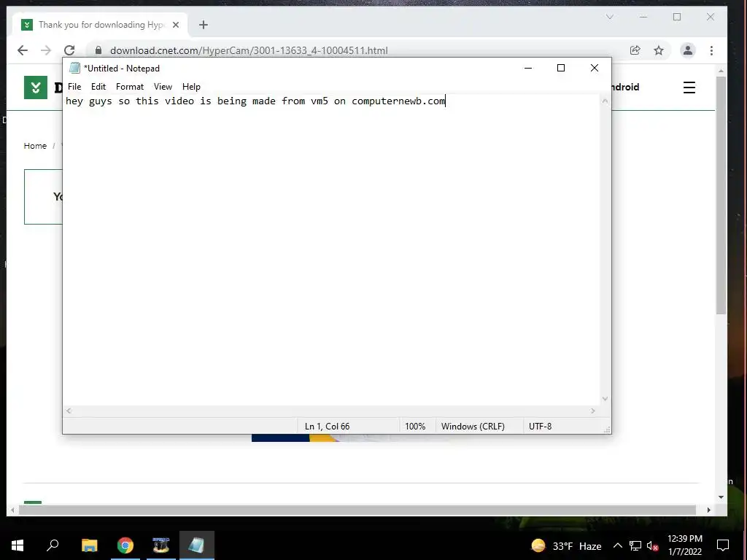Open Chrome's tab search chevron
The height and width of the screenshot is (560, 747).
point(609,17)
